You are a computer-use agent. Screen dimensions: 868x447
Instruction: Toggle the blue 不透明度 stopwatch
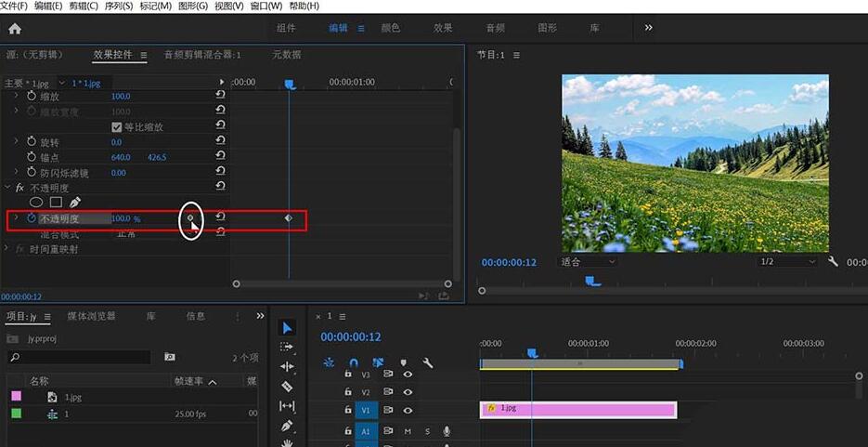click(31, 218)
